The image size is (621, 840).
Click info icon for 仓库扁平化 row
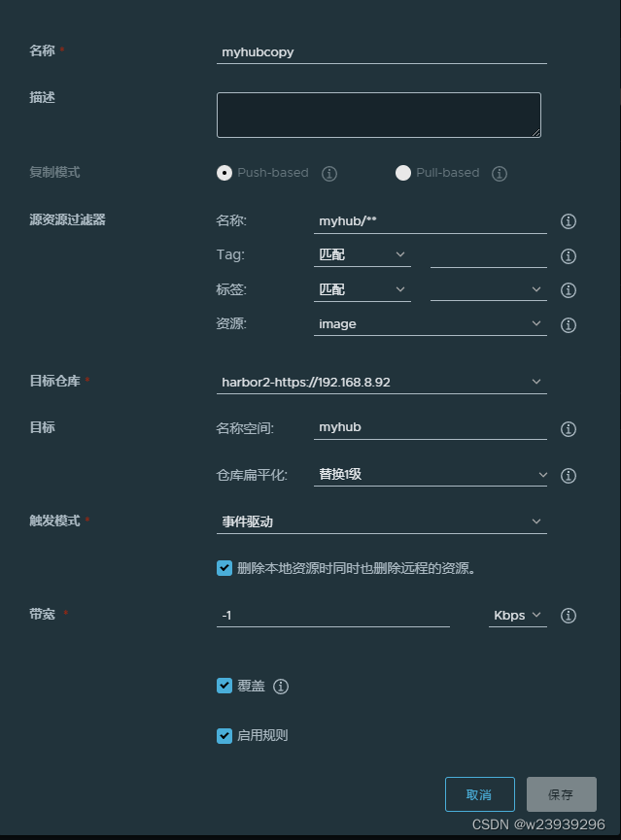tap(569, 476)
